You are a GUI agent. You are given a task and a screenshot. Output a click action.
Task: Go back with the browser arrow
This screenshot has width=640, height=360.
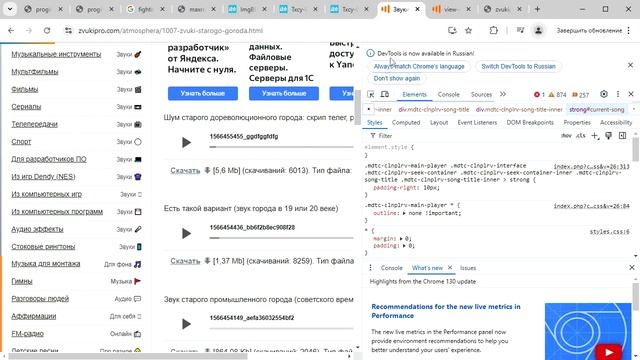(x=11, y=31)
